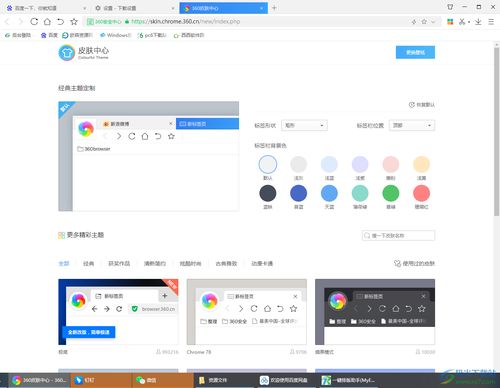Viewport: 500px width, 388px height.
Task: Click the favorites star beside the address bar
Action: click(74, 22)
